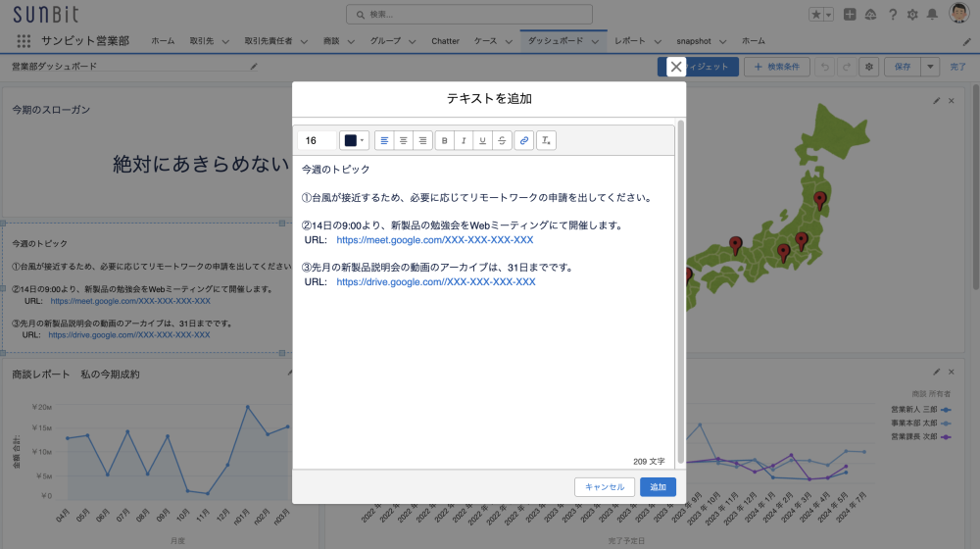
Task: Click the redo arrow button
Action: pos(847,67)
